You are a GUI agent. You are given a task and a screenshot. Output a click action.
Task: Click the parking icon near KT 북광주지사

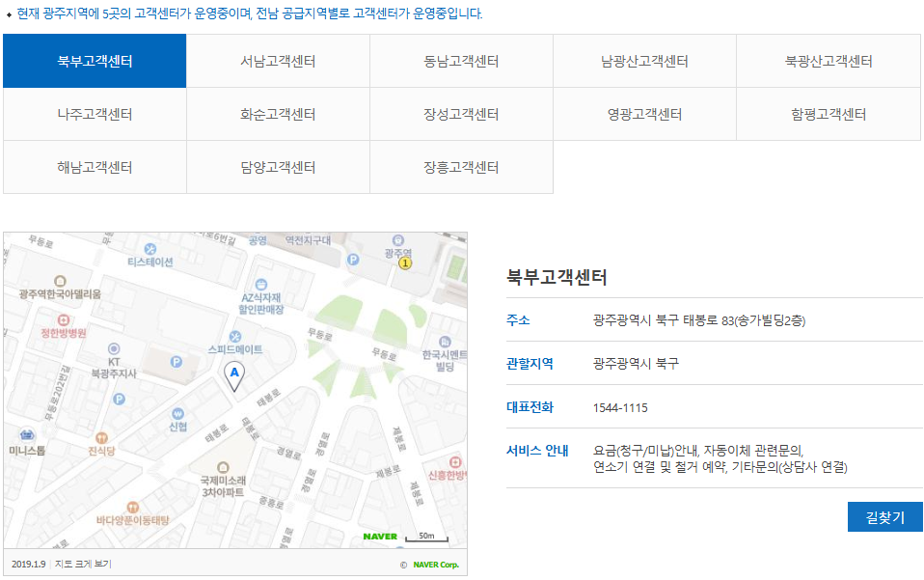(175, 360)
